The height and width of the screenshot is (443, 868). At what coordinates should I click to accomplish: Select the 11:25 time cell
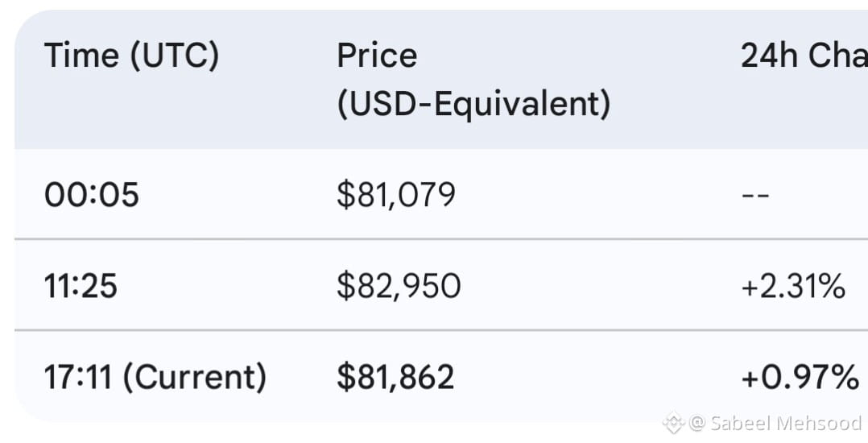pos(81,286)
